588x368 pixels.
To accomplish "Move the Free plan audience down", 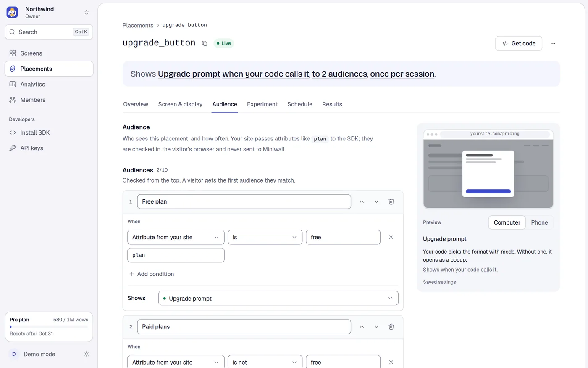I will click(376, 201).
